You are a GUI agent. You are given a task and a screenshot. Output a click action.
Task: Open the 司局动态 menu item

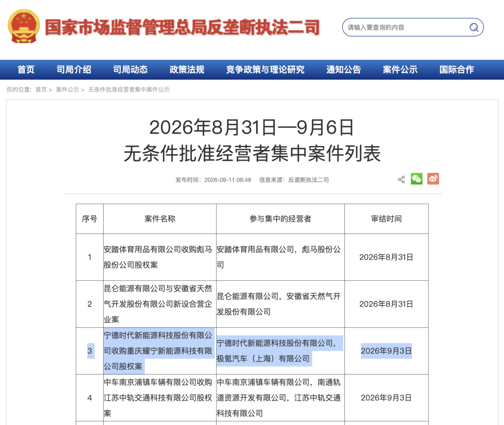tap(130, 70)
